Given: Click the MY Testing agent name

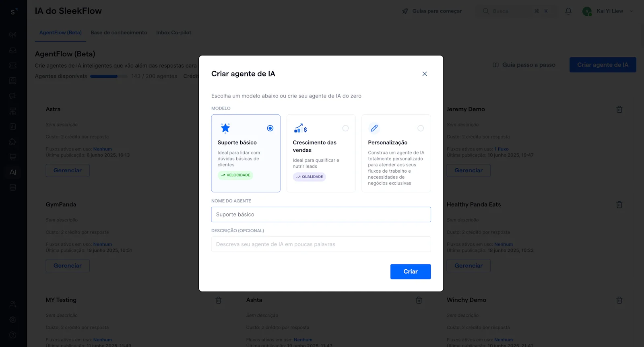Looking at the screenshot, I should coord(61,300).
